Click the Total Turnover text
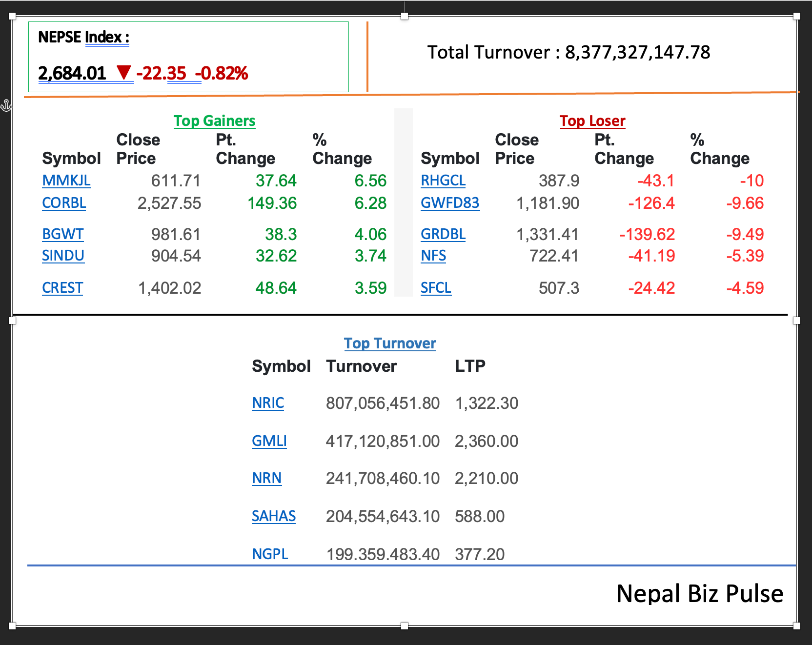Image resolution: width=812 pixels, height=645 pixels. [x=568, y=52]
